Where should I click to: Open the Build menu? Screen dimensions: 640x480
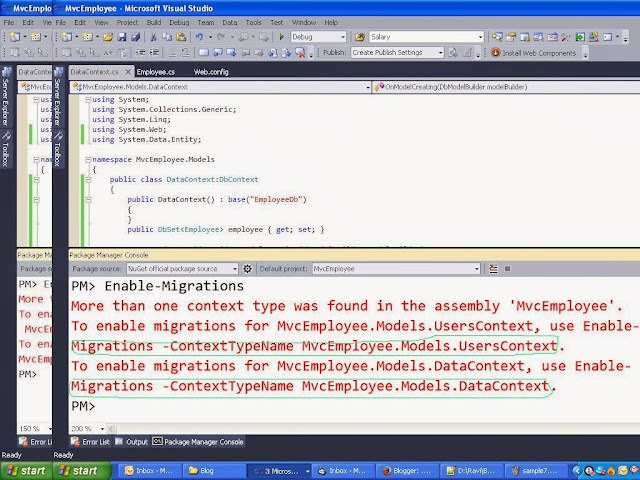click(154, 22)
